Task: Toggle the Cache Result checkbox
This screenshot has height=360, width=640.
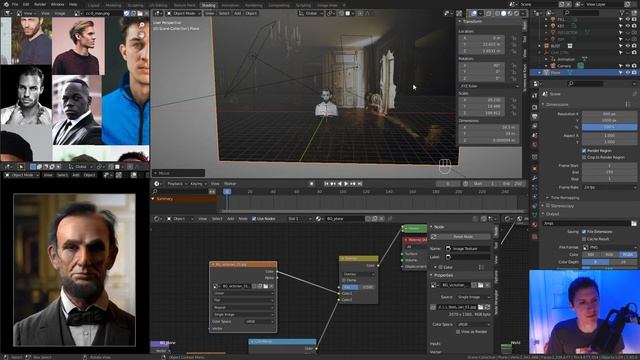Action: point(584,239)
